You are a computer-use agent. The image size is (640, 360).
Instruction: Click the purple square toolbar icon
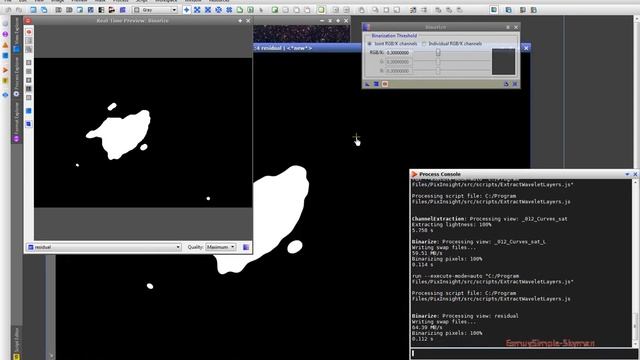[x=122, y=9]
